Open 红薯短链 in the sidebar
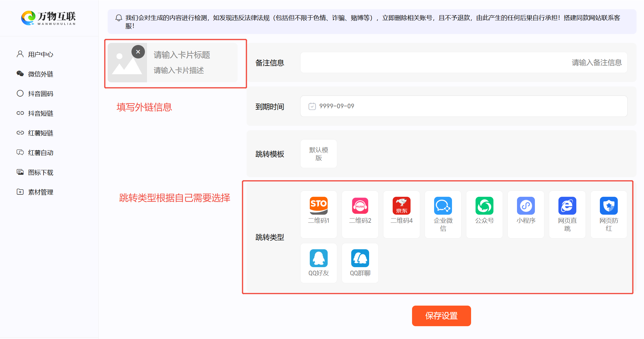The height and width of the screenshot is (339, 644). click(x=35, y=133)
